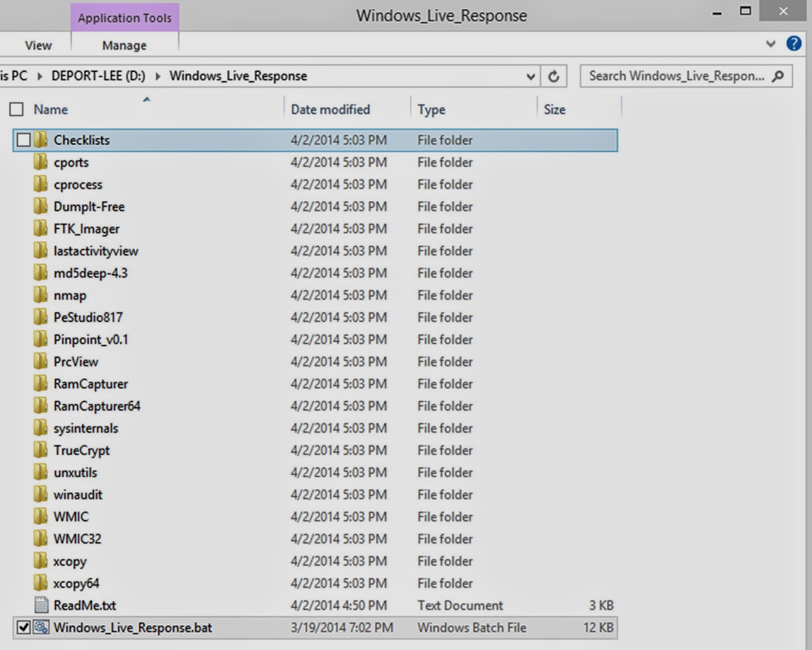
Task: Click the breadcrumb arrow after DEPORT-LEE (D:)
Action: coord(157,76)
